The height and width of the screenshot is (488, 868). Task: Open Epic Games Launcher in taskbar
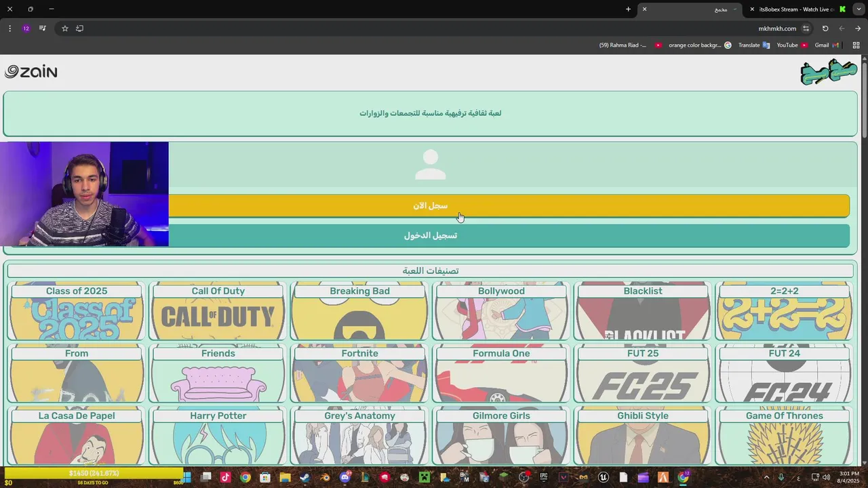[x=544, y=478]
